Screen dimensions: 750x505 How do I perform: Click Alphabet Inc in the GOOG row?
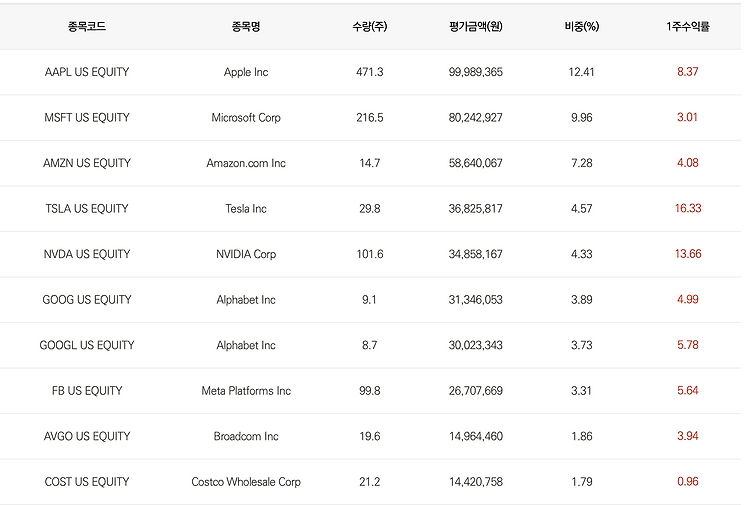[x=246, y=300]
